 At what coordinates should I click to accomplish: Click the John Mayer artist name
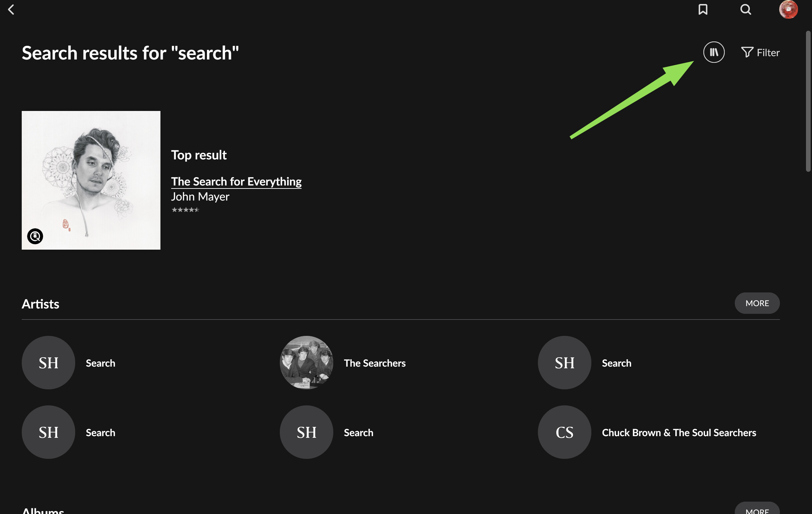point(200,197)
